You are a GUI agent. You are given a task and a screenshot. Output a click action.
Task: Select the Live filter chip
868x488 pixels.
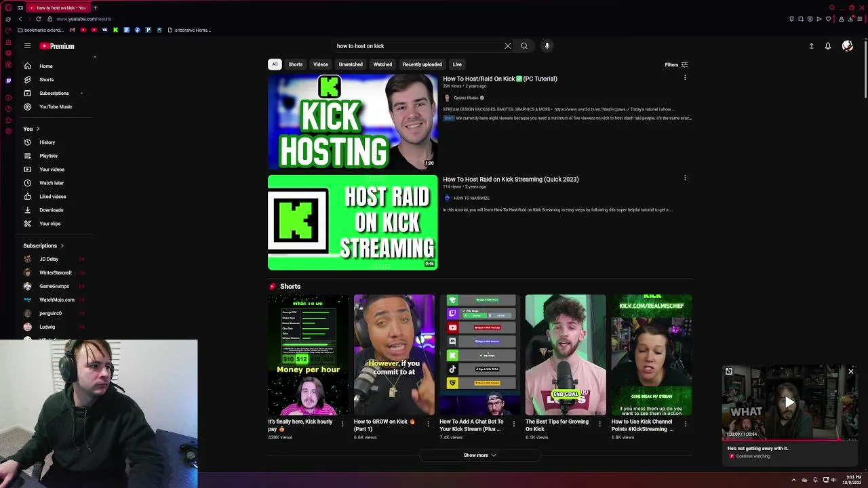point(457,64)
